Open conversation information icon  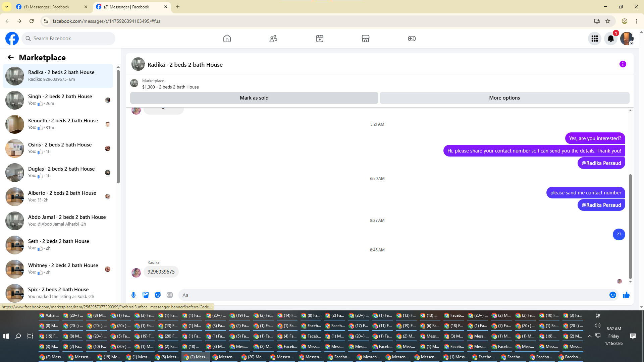[x=623, y=64]
